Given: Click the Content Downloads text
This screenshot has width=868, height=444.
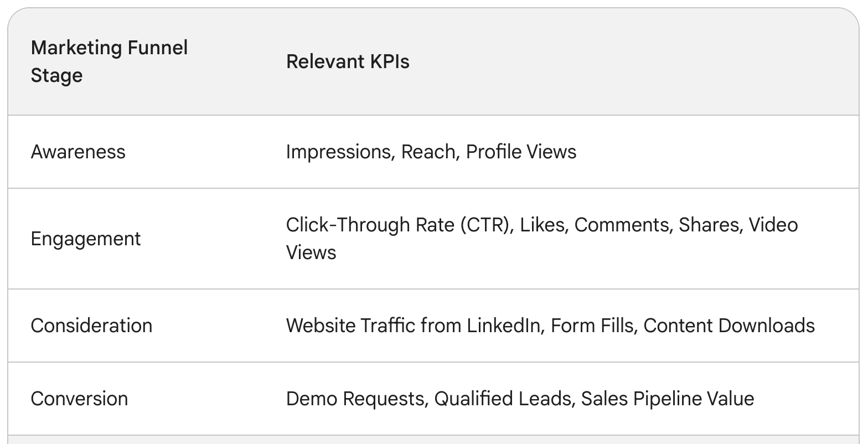Looking at the screenshot, I should [729, 326].
